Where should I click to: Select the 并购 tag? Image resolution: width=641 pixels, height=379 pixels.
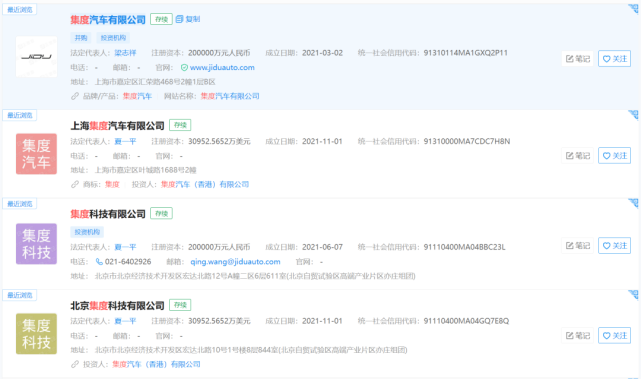(x=81, y=38)
